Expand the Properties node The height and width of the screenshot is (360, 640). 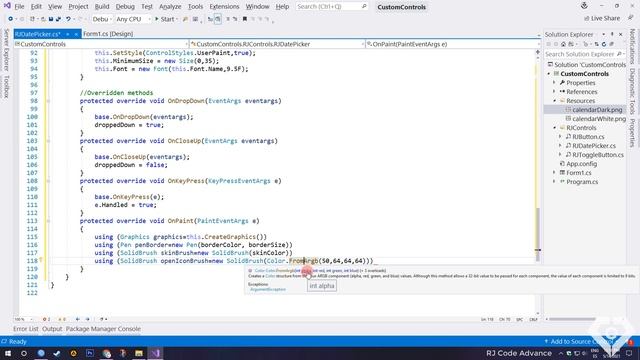tap(554, 83)
